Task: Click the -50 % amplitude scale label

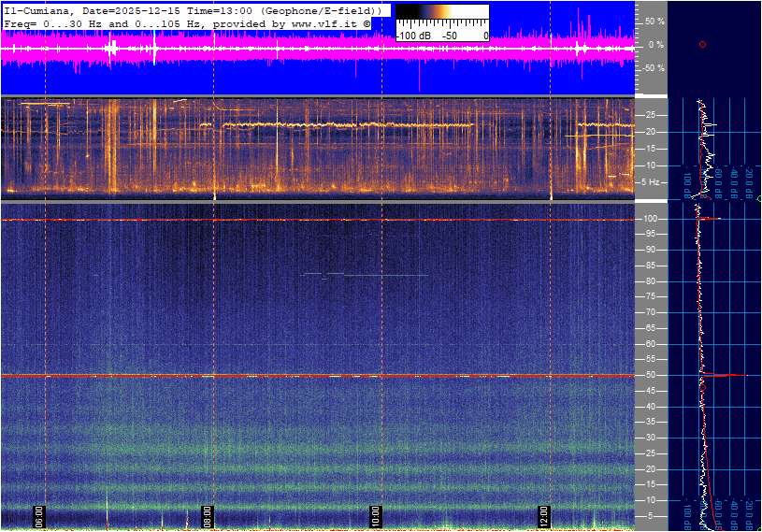Action: 653,68
